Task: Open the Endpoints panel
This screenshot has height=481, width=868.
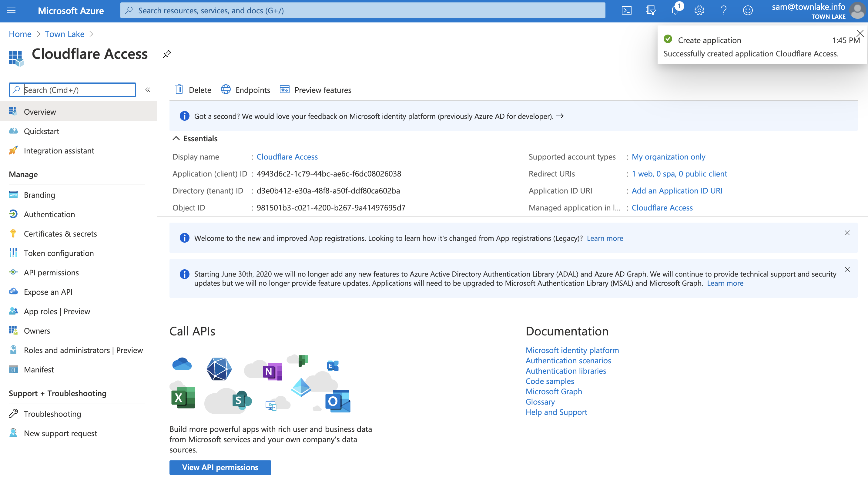Action: pyautogui.click(x=245, y=90)
